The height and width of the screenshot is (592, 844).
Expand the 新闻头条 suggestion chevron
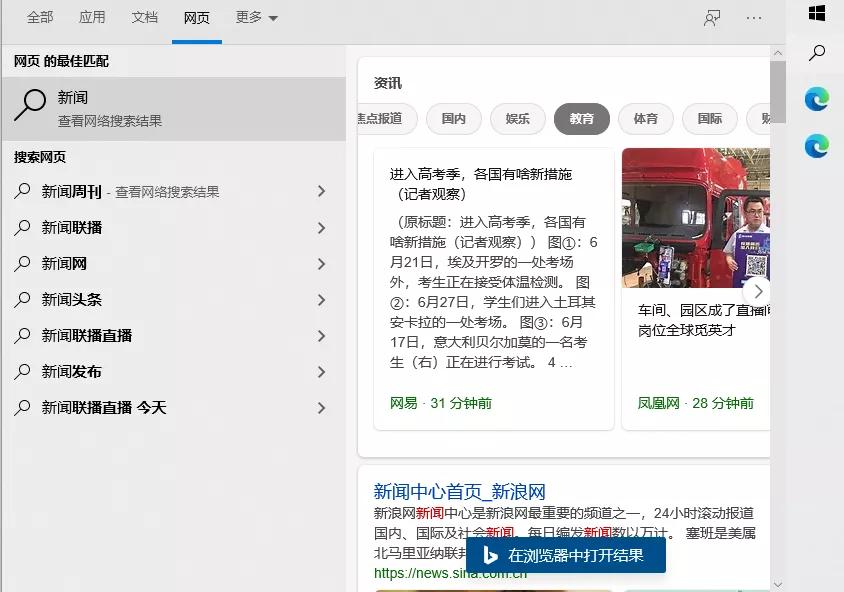pos(321,300)
